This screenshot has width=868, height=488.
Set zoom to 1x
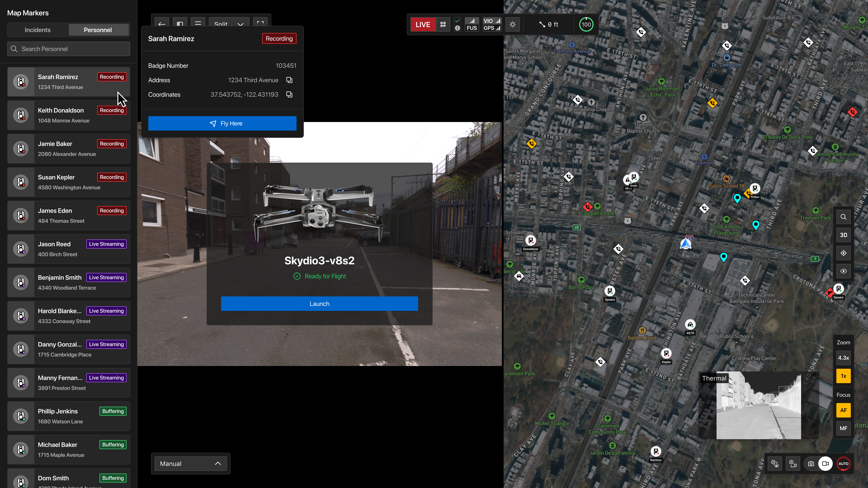(x=843, y=376)
